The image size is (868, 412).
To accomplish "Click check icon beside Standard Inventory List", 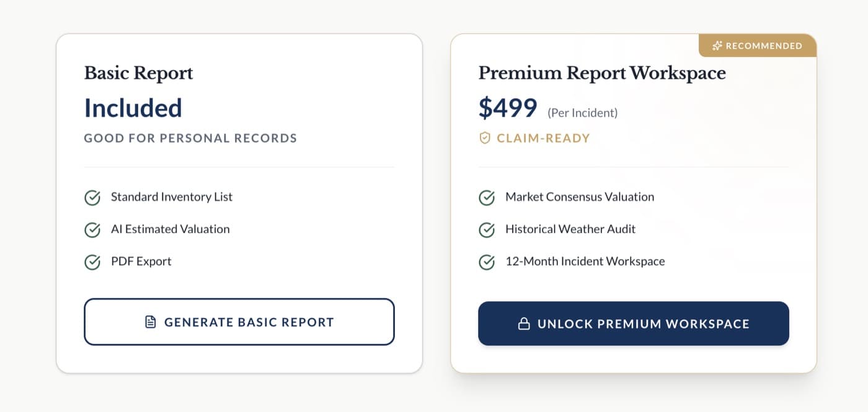I will 92,198.
